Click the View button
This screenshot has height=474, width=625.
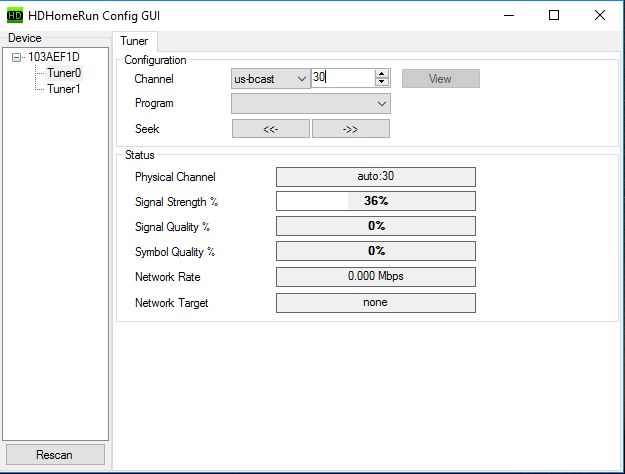coord(440,79)
